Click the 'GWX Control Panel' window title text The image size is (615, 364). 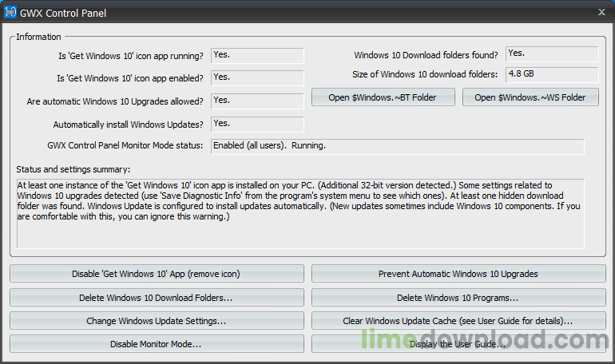[63, 14]
